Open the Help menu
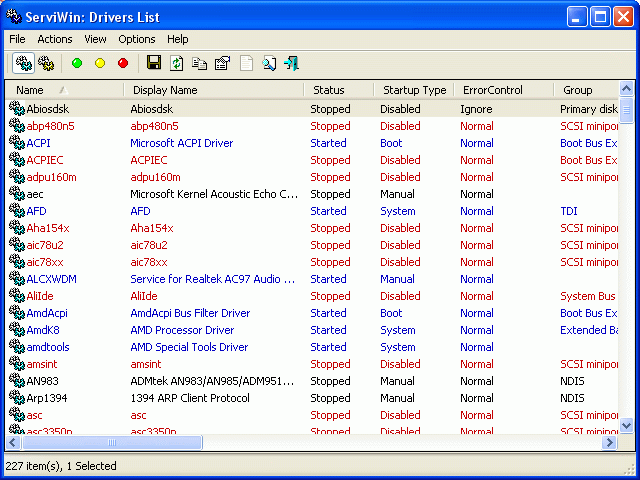640x480 pixels. point(178,39)
